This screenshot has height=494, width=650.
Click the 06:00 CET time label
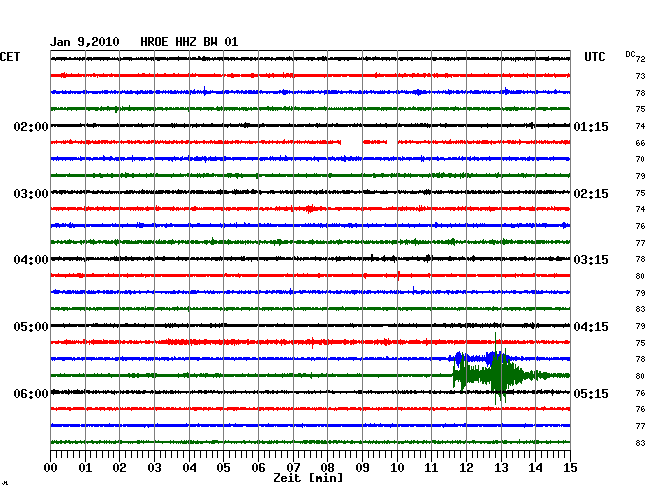pos(31,393)
